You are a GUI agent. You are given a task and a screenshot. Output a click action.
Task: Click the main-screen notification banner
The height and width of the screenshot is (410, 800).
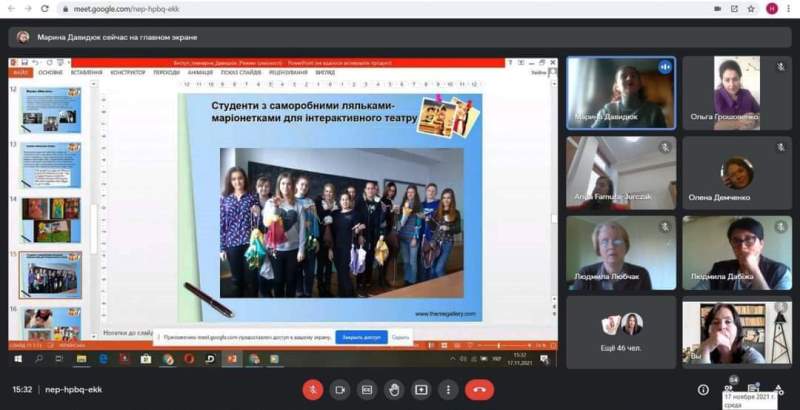click(399, 37)
